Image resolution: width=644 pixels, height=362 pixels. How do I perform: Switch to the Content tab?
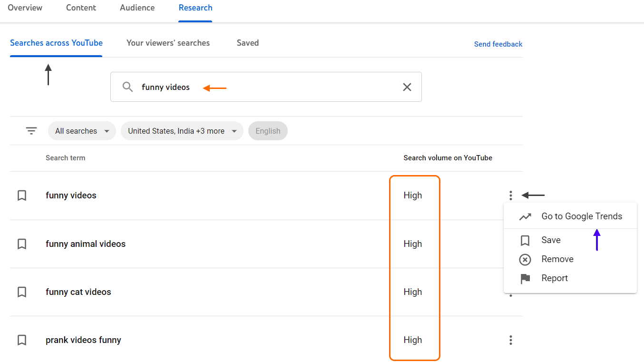click(x=81, y=8)
